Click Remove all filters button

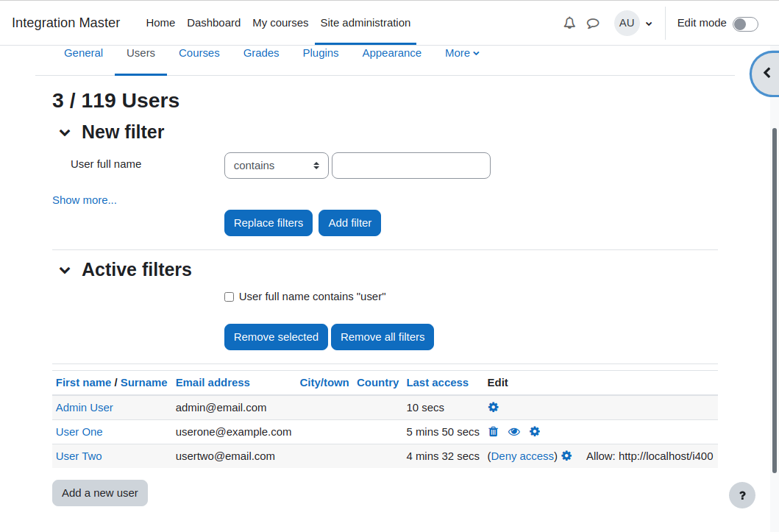(x=383, y=337)
